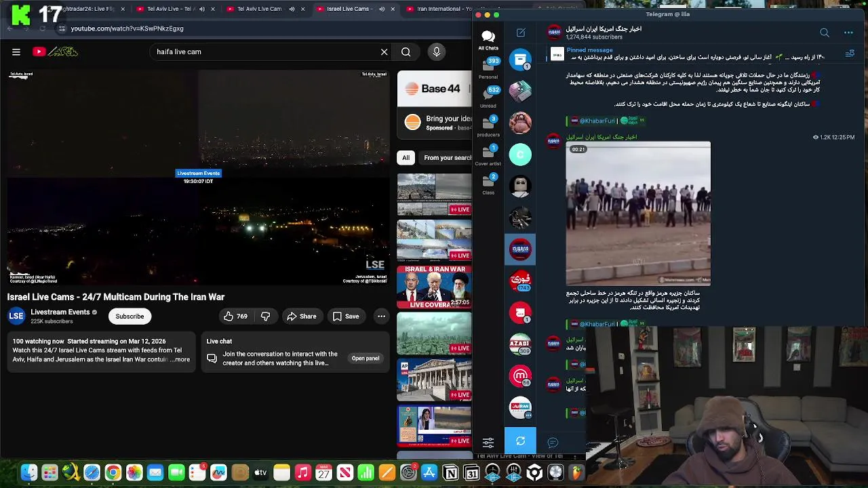The width and height of the screenshot is (868, 488).
Task: Open Telegram 'Unread' folder
Action: pyautogui.click(x=488, y=98)
